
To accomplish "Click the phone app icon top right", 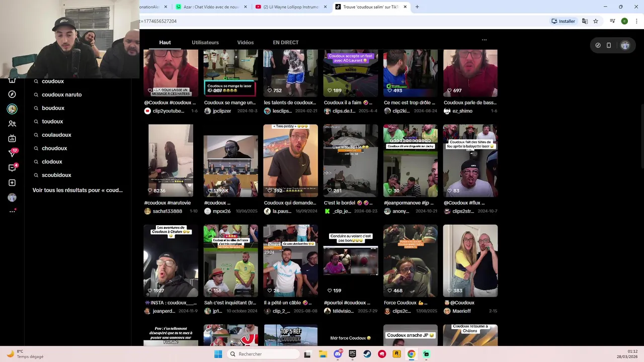I will (x=609, y=45).
